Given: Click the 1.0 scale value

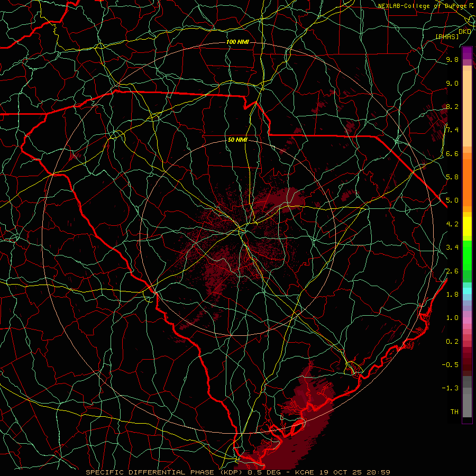Looking at the screenshot, I should coord(452,318).
